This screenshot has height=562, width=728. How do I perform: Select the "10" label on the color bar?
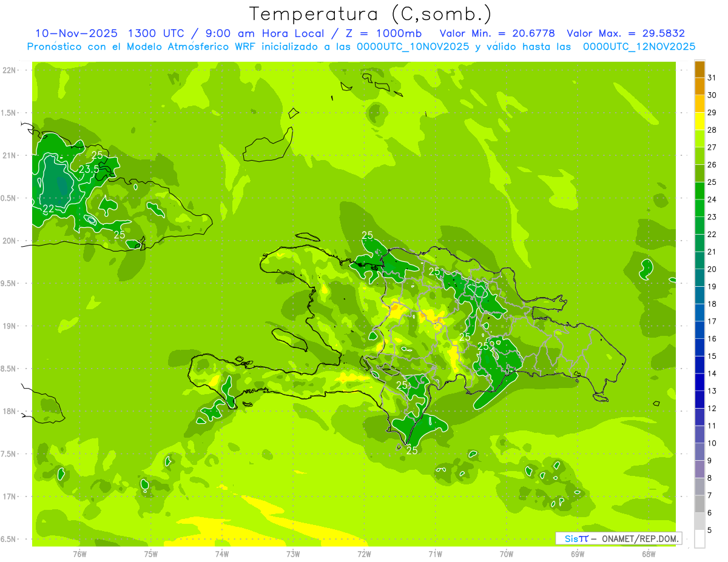712,443
